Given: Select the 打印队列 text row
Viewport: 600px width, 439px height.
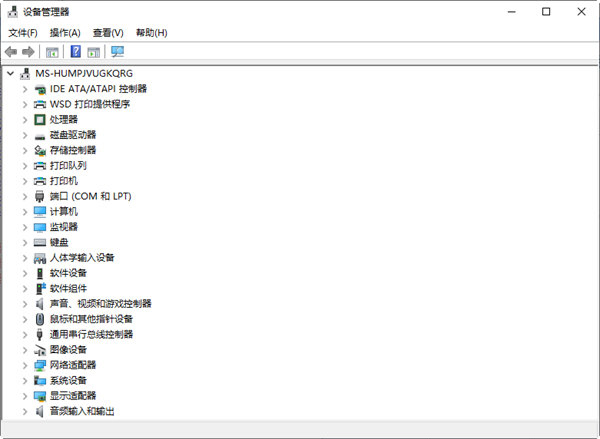Looking at the screenshot, I should pos(68,166).
